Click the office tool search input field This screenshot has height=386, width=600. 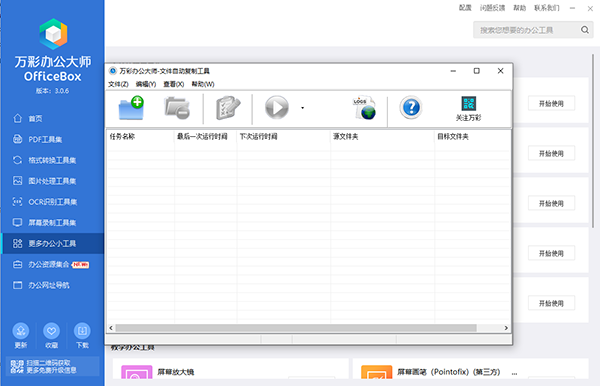(x=528, y=30)
